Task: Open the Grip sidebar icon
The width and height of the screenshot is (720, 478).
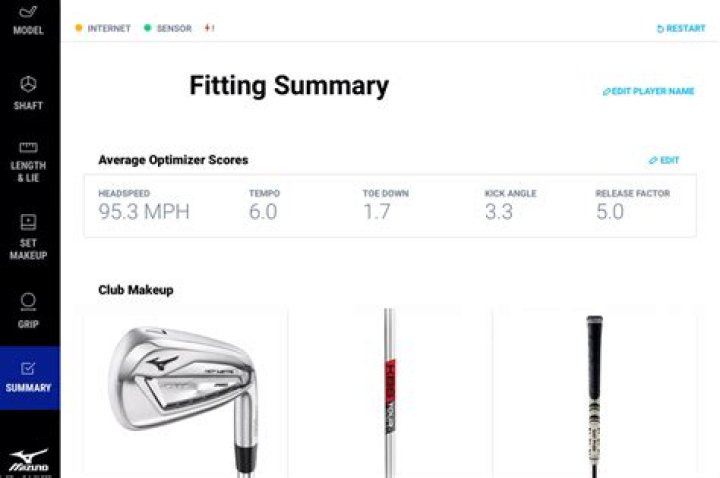Action: 28,302
